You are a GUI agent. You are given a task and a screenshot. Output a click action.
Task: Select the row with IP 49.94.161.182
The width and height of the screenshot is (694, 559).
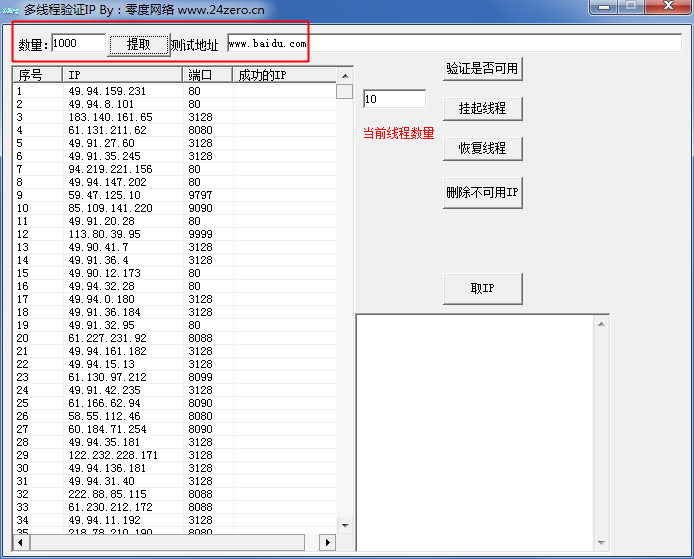tap(174, 351)
